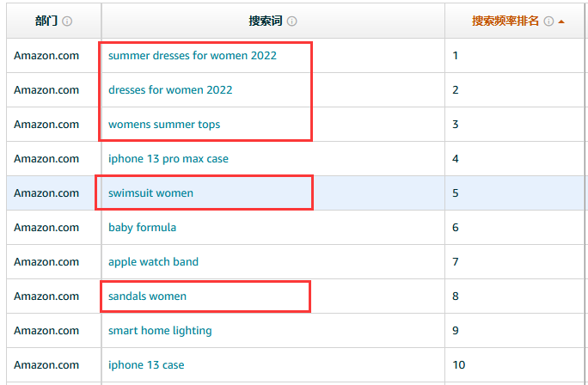Open 'summer dresses for women 2022' link

coord(193,56)
